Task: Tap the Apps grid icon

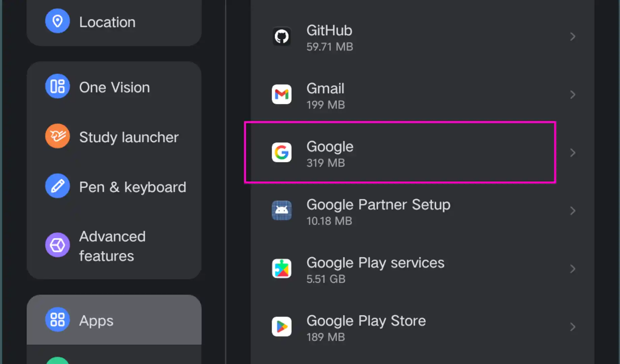Action: [57, 319]
